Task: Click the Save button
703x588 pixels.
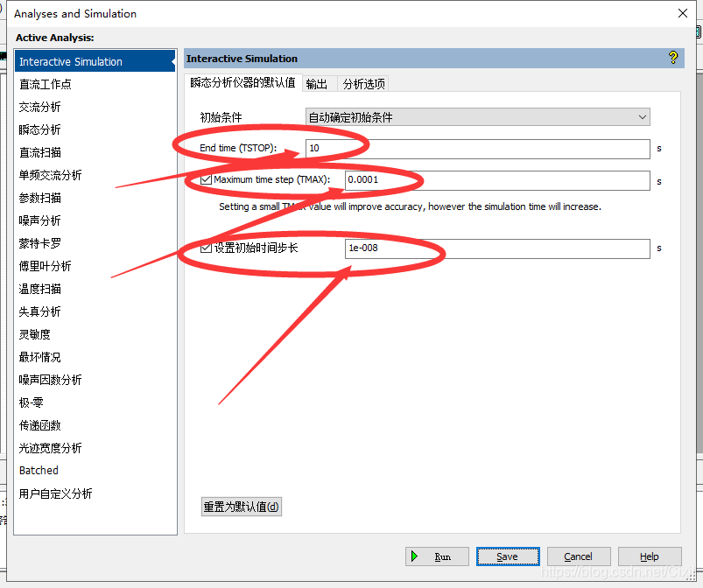Action: (x=508, y=556)
